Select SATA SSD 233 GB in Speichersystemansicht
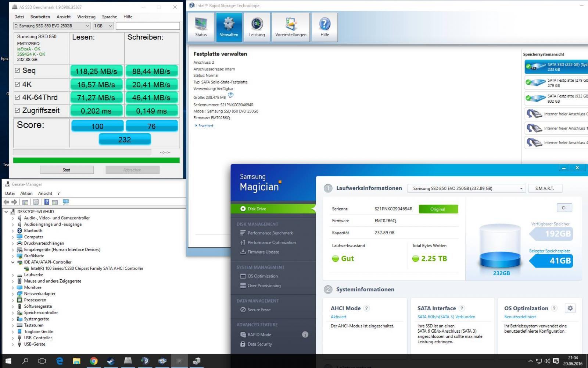Screen dimensions: 588x368 click(x=556, y=67)
